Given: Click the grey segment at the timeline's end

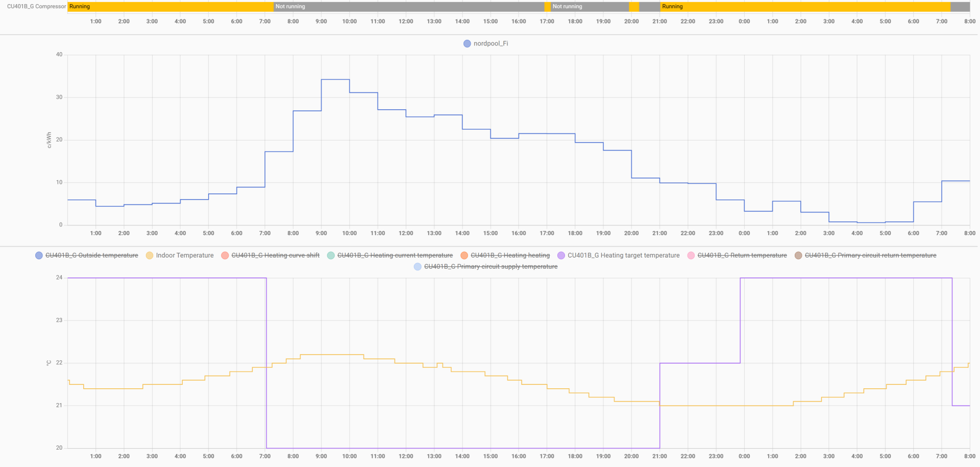Looking at the screenshot, I should (960, 7).
